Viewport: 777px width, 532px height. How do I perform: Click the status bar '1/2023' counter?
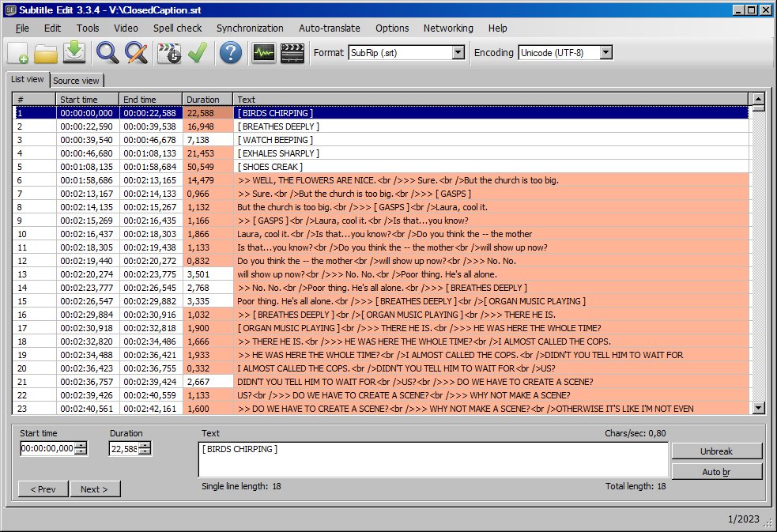(x=743, y=519)
